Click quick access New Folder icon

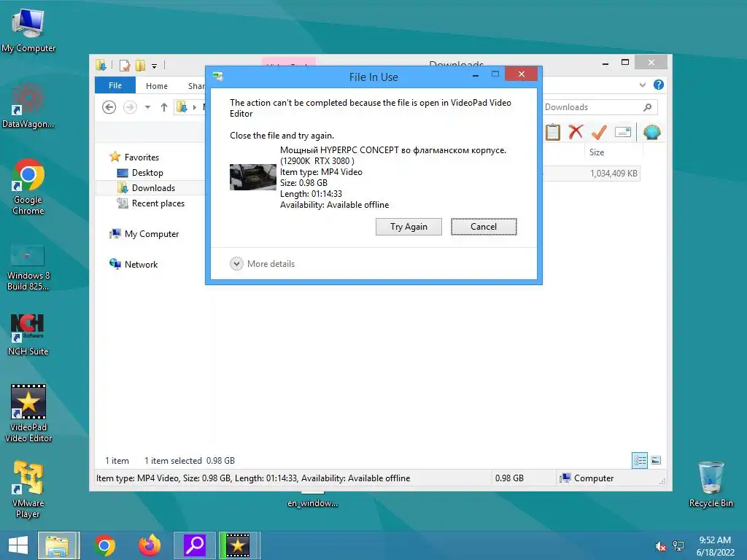[140, 65]
